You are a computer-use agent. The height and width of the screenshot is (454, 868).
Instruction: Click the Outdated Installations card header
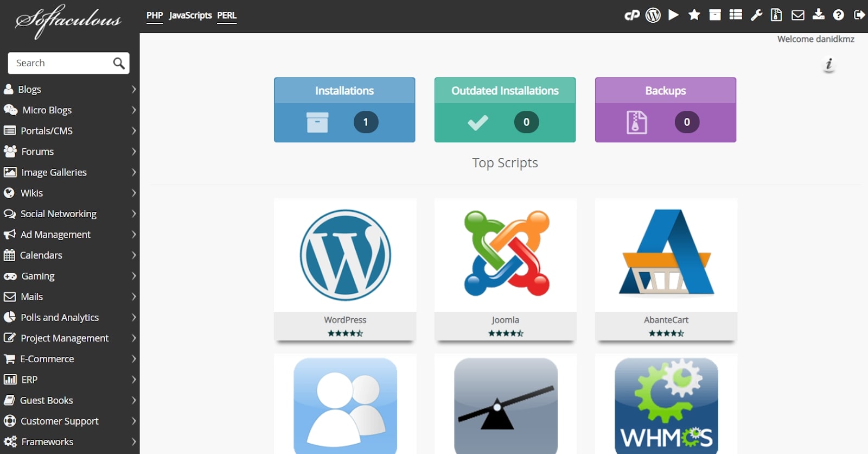505,91
